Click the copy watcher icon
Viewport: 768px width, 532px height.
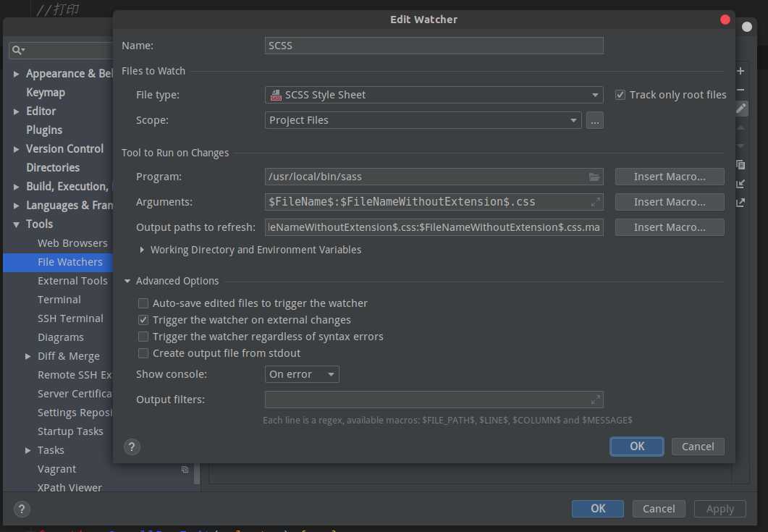point(740,165)
